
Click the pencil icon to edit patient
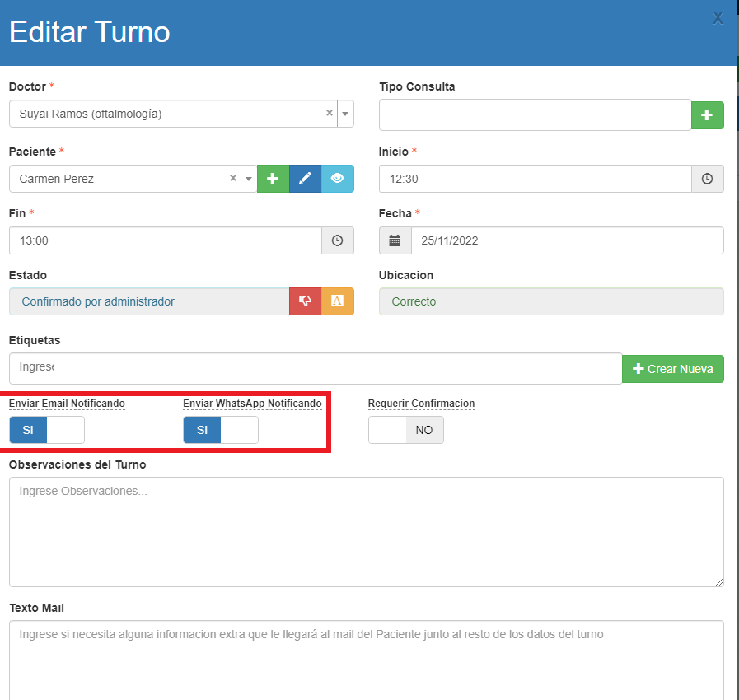305,179
